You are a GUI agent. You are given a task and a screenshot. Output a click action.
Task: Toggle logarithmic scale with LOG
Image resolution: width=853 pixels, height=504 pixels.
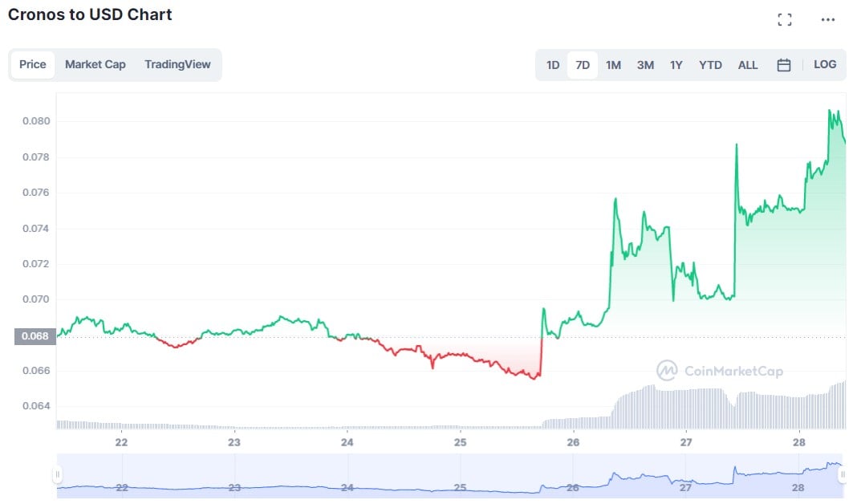coord(825,64)
